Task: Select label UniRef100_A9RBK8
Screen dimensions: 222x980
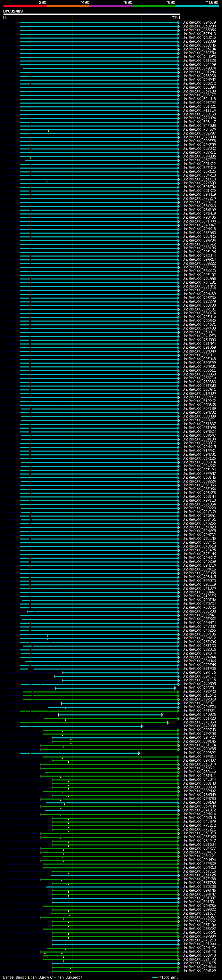Action: (x=199, y=699)
